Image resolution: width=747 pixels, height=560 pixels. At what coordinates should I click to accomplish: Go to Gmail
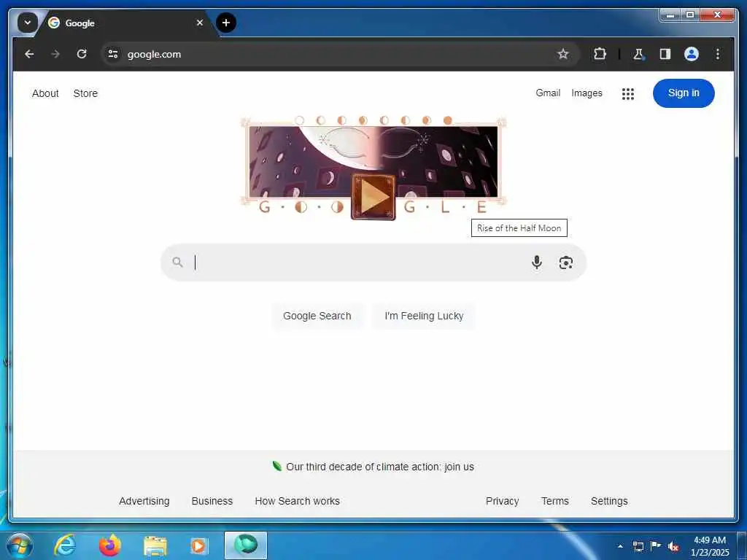[548, 93]
